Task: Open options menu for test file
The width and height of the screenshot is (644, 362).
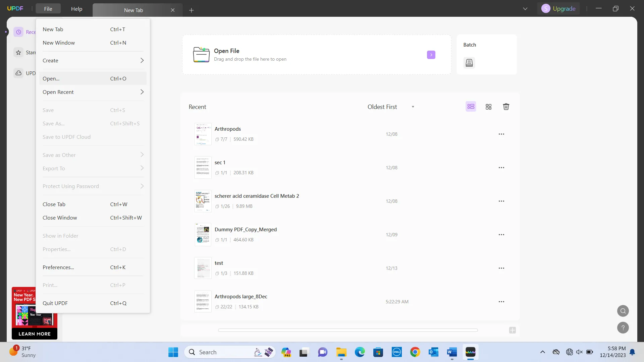Action: coord(501,268)
